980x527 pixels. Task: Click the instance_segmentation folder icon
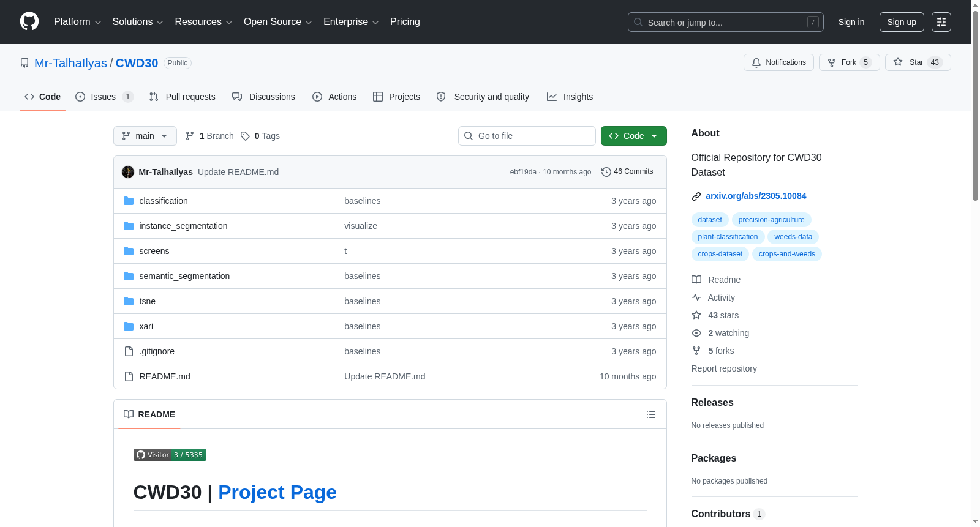click(x=129, y=226)
